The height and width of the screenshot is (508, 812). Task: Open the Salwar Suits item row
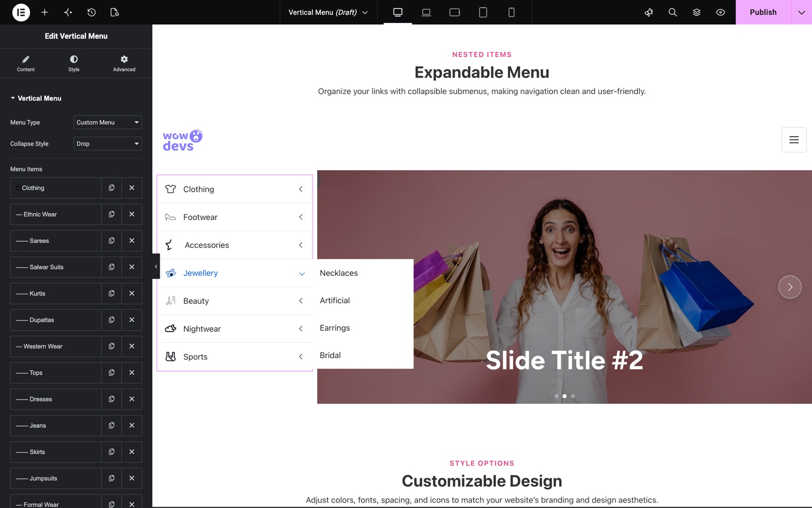(x=56, y=267)
